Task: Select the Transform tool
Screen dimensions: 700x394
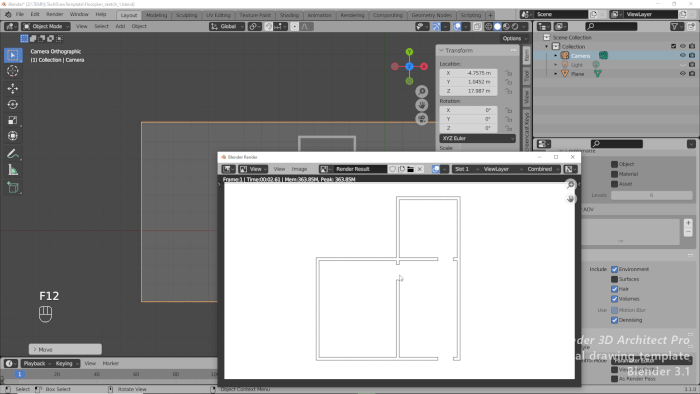Action: pyautogui.click(x=12, y=136)
